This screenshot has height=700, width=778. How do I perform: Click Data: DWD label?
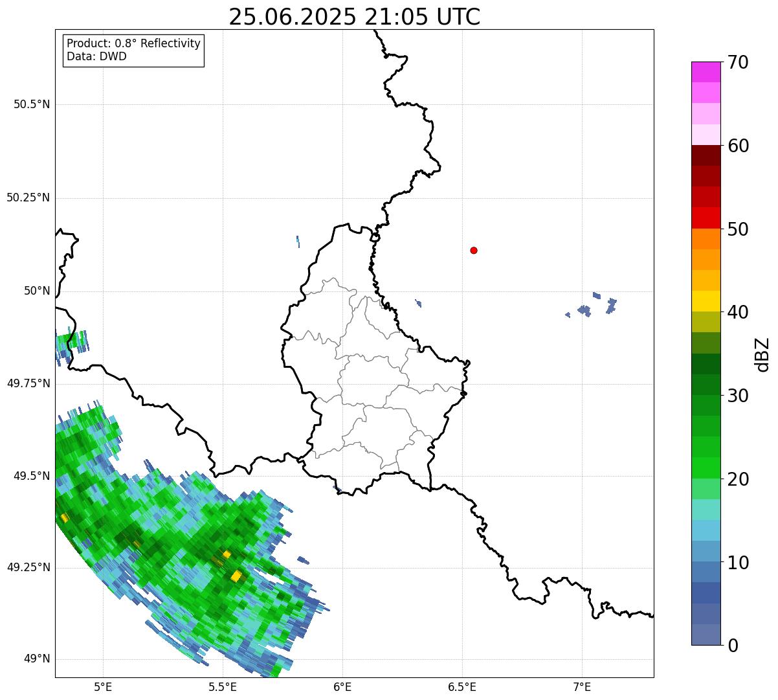coord(96,56)
